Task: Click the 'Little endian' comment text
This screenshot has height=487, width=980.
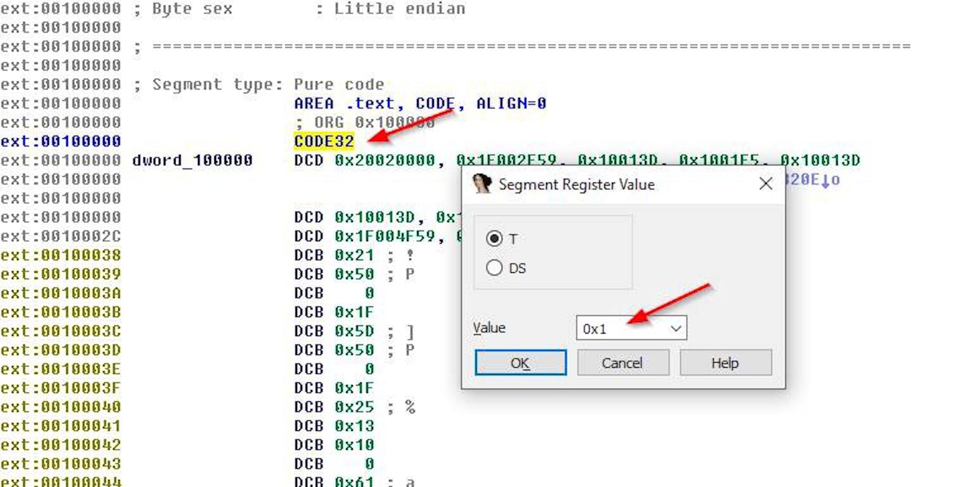Action: point(399,9)
